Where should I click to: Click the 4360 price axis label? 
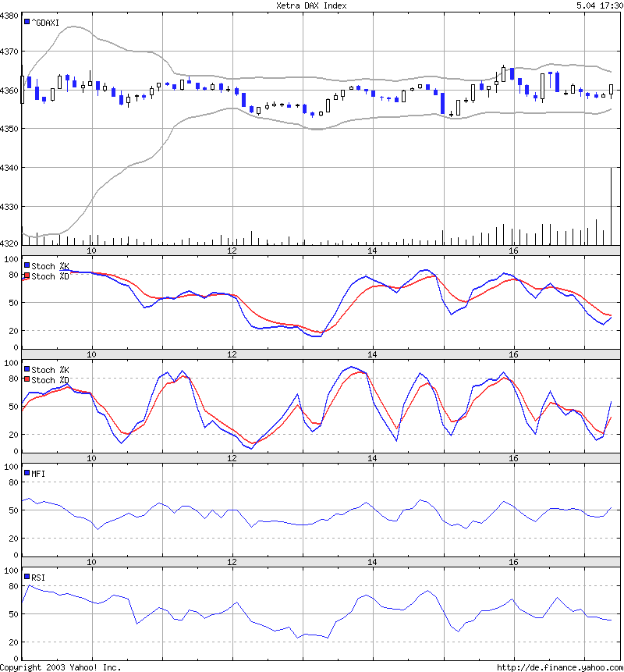pyautogui.click(x=9, y=91)
